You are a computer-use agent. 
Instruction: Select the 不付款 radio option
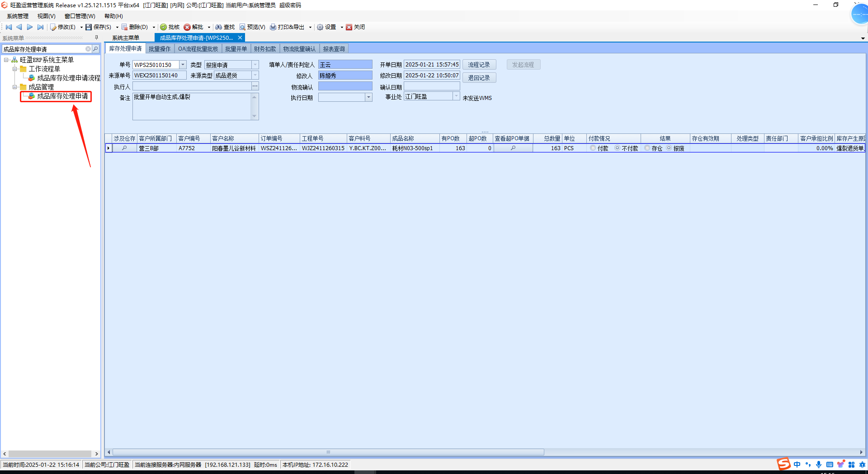(x=617, y=148)
